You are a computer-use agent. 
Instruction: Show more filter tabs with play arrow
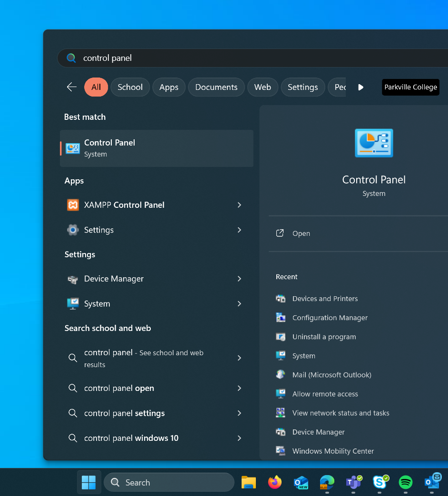pyautogui.click(x=360, y=88)
